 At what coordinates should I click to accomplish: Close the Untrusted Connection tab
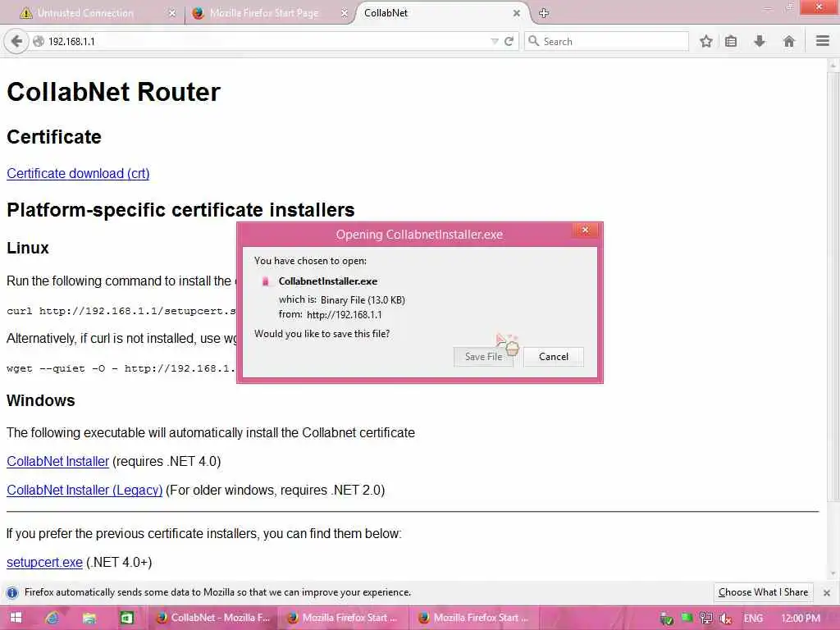(172, 13)
